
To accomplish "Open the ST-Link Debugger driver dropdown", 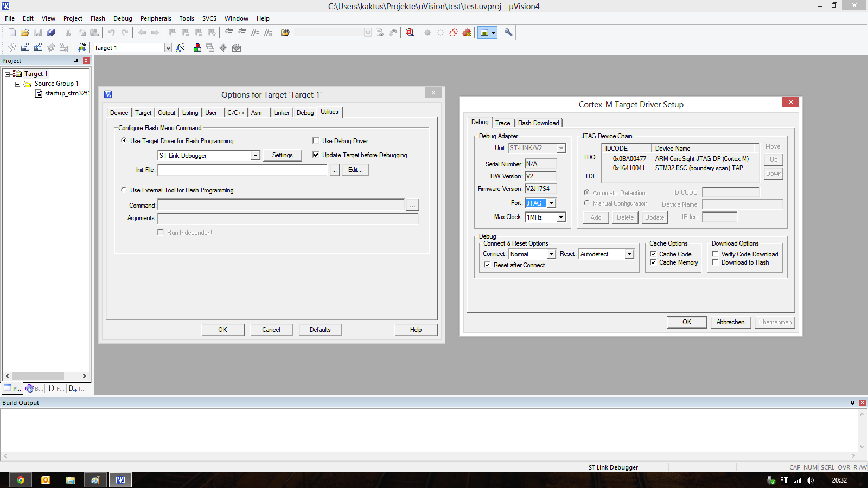I will [x=256, y=156].
